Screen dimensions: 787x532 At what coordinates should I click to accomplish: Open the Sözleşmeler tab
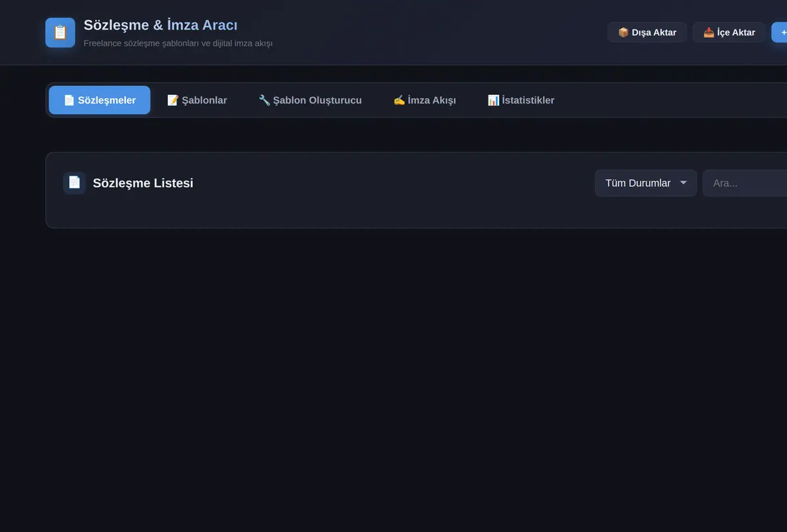click(x=100, y=100)
